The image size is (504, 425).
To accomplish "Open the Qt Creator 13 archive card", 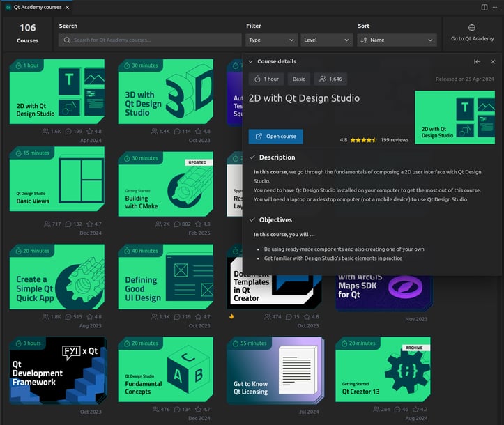I will coord(383,369).
